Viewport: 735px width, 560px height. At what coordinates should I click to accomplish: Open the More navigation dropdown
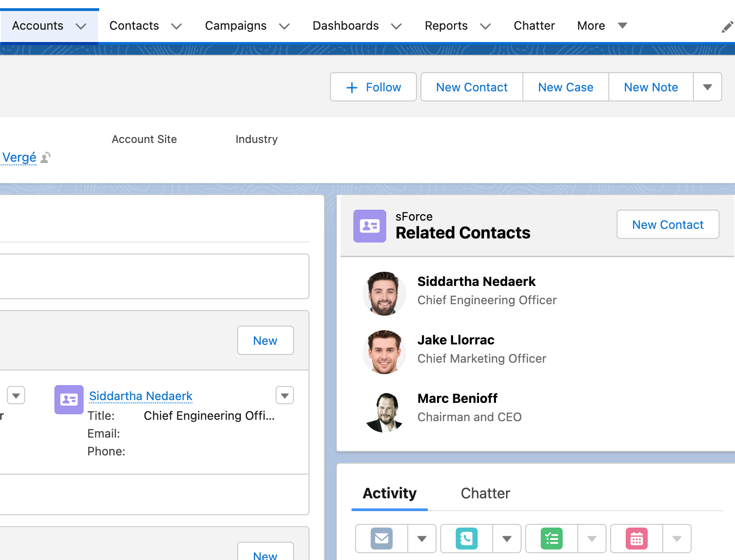pos(602,26)
